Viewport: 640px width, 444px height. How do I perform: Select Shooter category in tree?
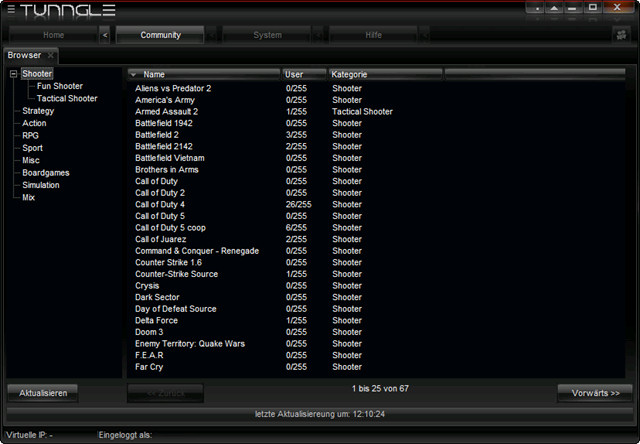pos(37,74)
